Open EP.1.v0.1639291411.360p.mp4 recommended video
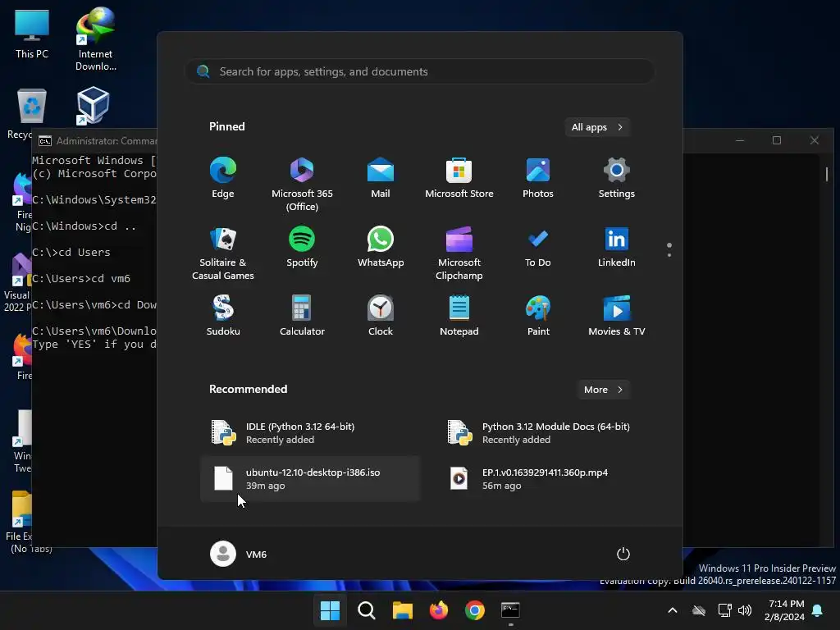Image resolution: width=840 pixels, height=630 pixels. click(546, 479)
